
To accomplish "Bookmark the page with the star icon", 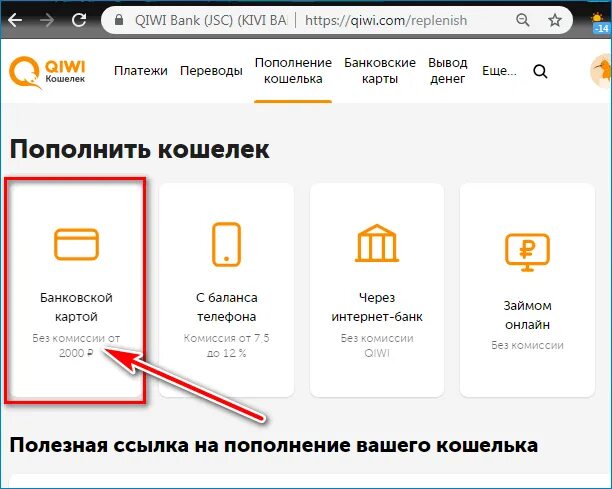I will pyautogui.click(x=555, y=20).
